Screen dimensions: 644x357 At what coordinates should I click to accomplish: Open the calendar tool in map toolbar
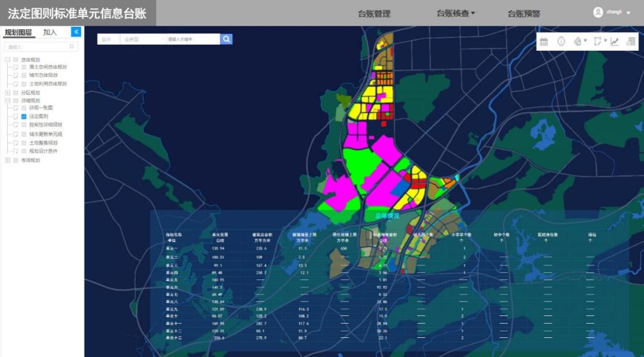click(x=544, y=42)
